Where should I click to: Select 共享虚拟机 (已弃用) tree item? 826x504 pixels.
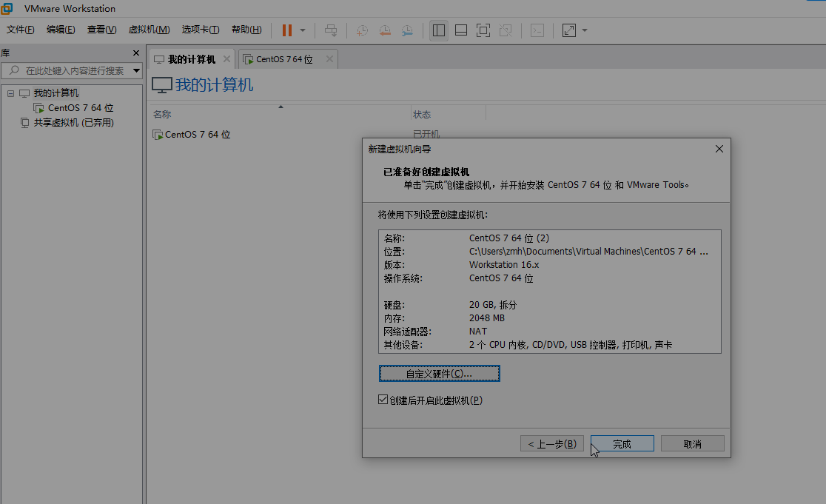(74, 123)
